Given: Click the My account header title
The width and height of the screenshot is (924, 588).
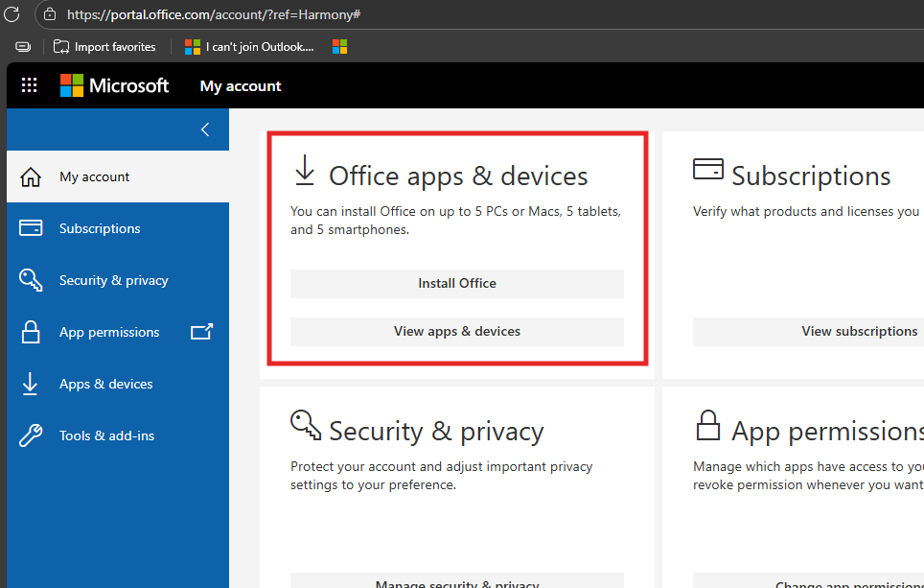Looking at the screenshot, I should click(x=241, y=86).
